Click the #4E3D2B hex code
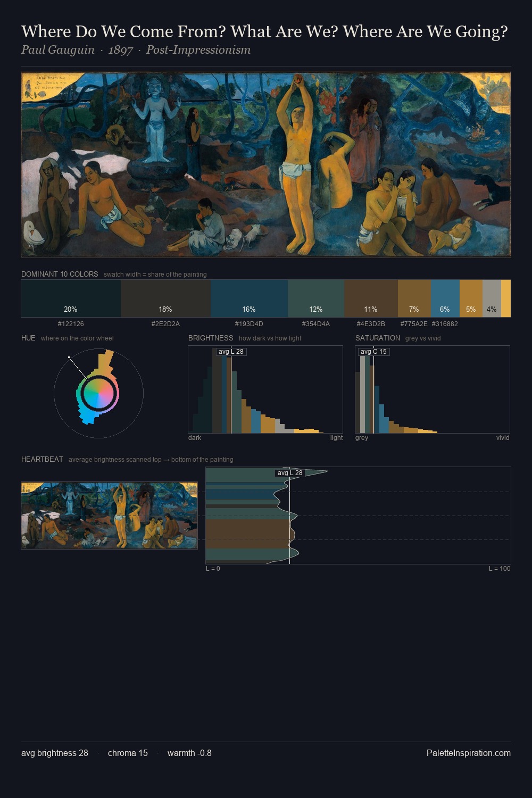The height and width of the screenshot is (798, 532). point(371,323)
